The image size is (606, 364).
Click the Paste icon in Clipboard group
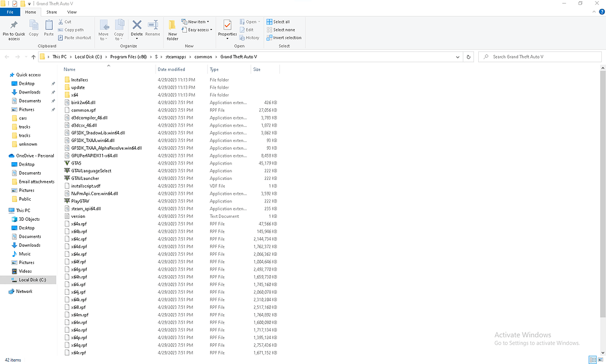49,28
